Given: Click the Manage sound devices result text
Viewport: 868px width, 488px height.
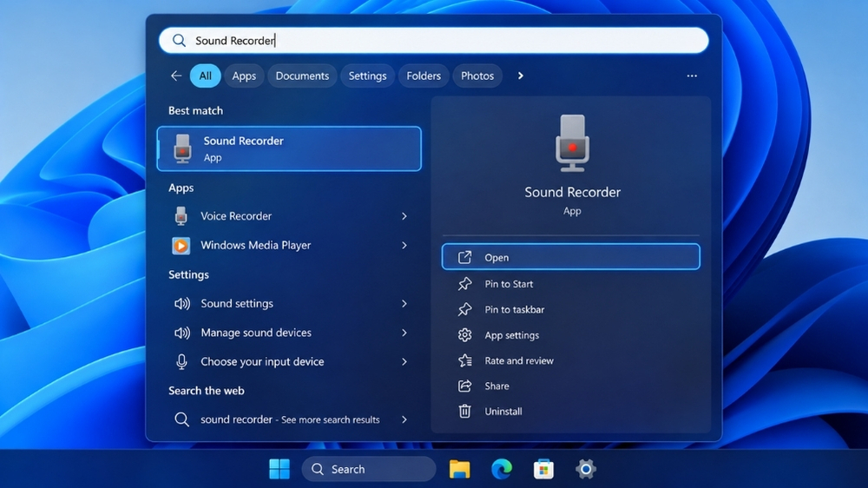Looking at the screenshot, I should click(x=256, y=333).
